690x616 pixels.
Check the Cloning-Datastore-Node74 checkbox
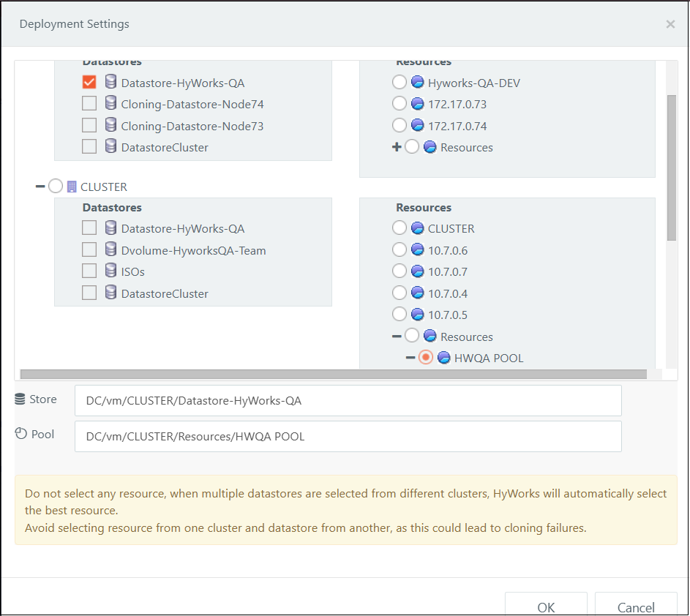coord(89,103)
